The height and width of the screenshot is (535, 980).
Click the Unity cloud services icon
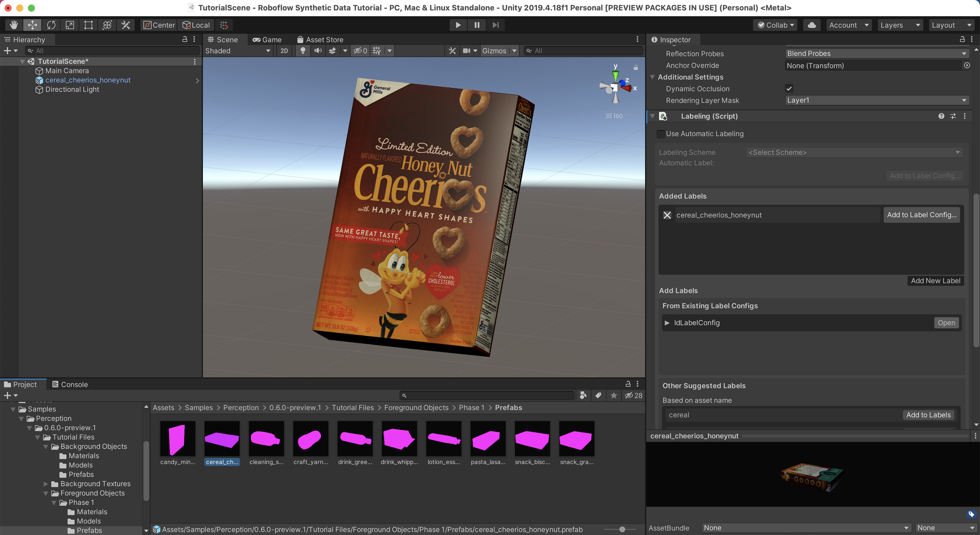(811, 25)
